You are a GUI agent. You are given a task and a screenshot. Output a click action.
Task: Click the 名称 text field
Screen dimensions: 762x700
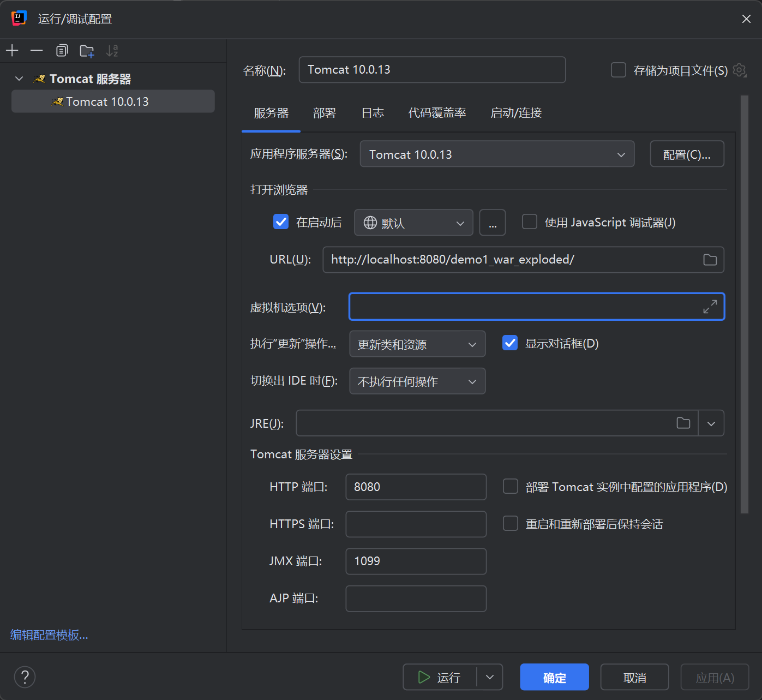pyautogui.click(x=432, y=70)
